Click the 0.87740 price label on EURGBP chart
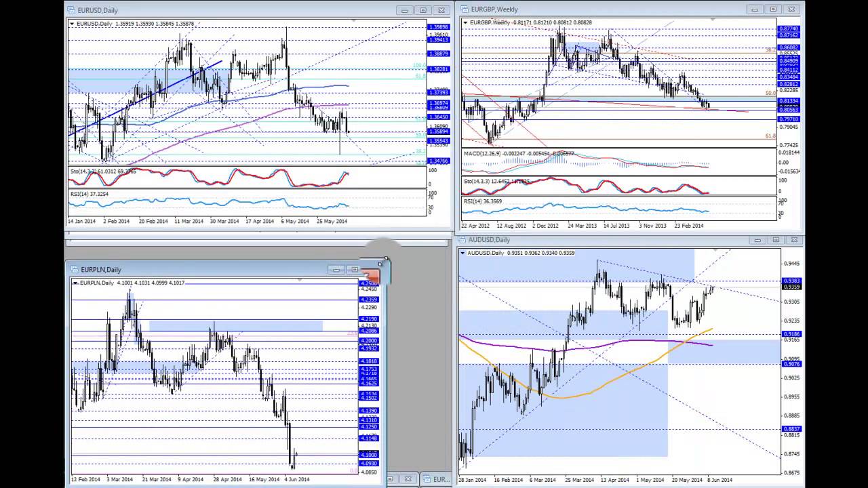 coord(789,29)
